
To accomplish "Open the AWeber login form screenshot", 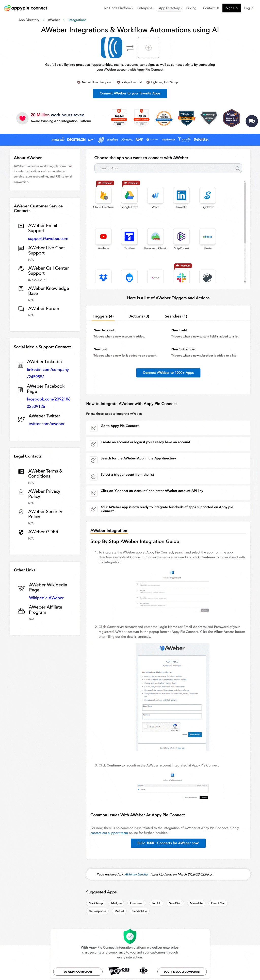I will click(x=172, y=697).
